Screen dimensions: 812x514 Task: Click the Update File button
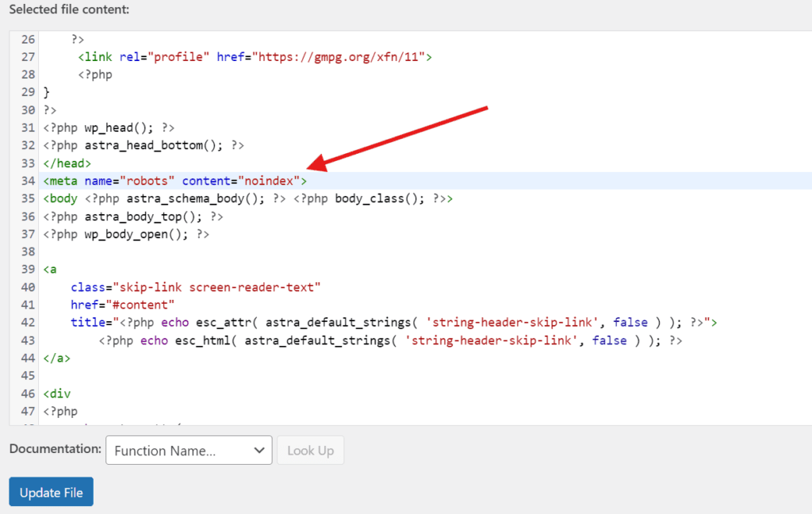click(x=52, y=492)
